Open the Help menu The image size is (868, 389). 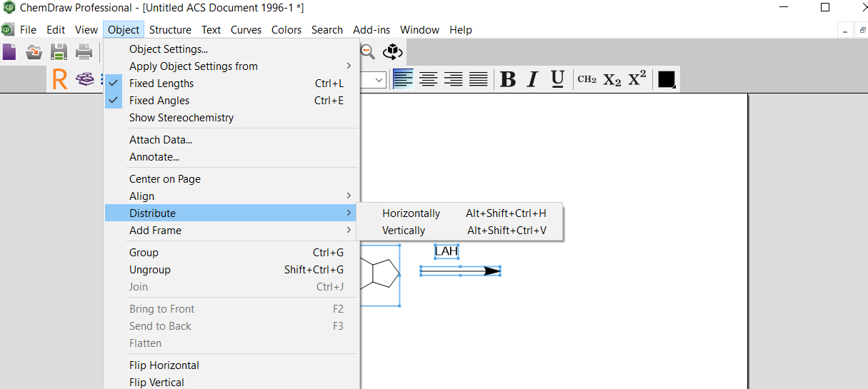461,30
